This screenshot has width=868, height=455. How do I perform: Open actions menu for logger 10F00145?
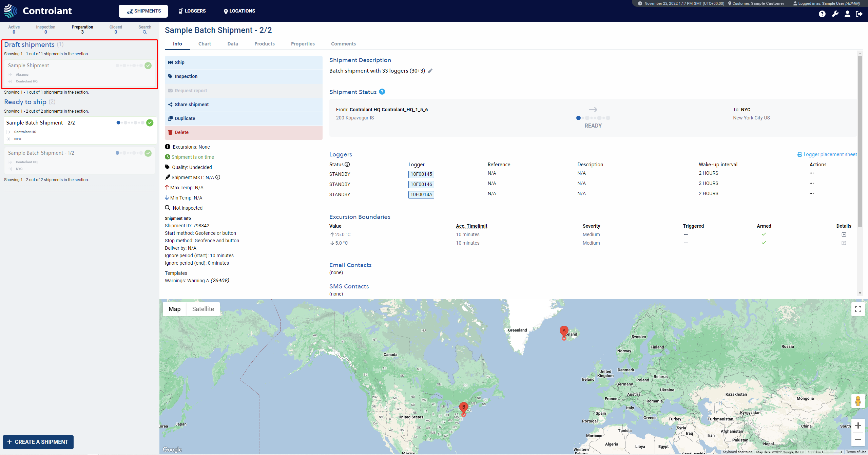[811, 173]
